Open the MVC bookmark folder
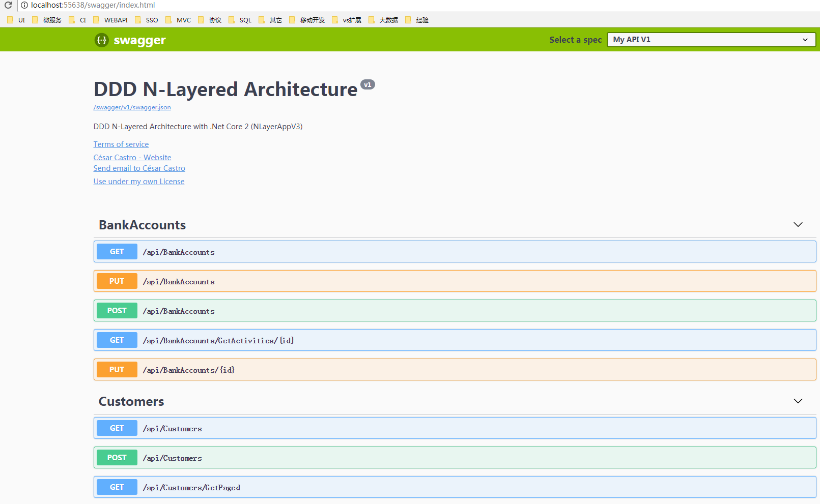The height and width of the screenshot is (504, 820). [178, 20]
